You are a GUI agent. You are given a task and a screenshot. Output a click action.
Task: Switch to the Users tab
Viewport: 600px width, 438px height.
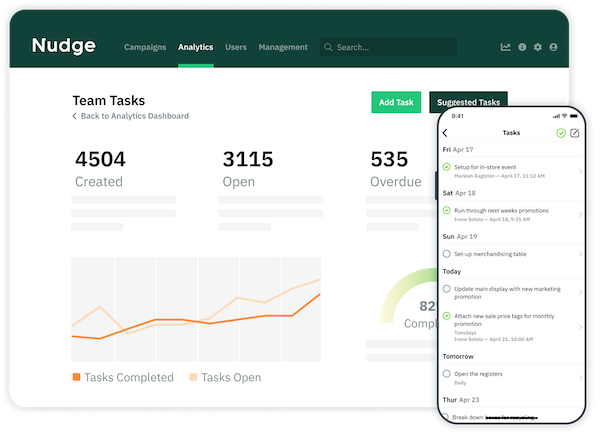(236, 47)
